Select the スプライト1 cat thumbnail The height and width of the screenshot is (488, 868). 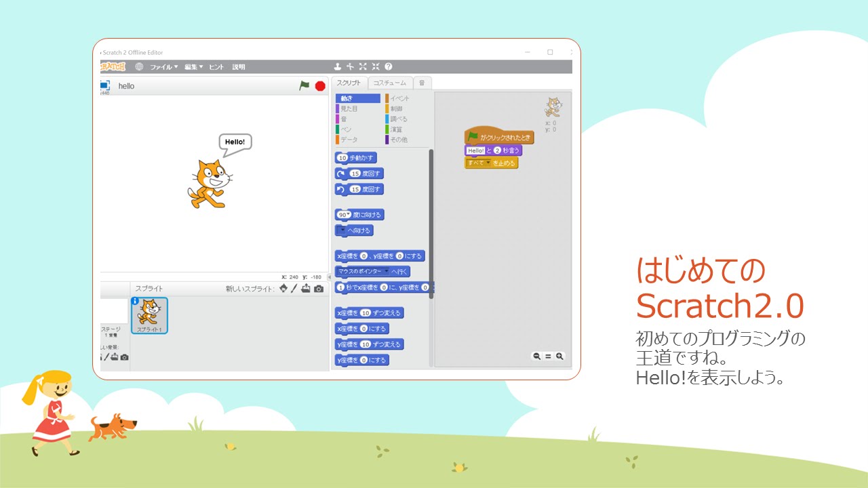pyautogui.click(x=149, y=315)
